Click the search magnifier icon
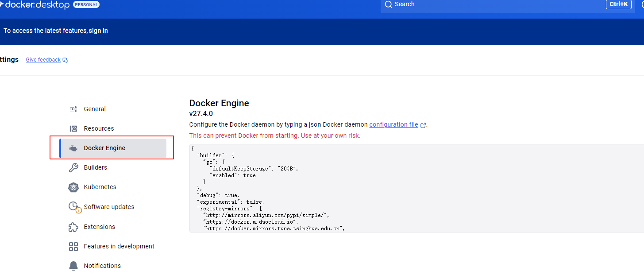The image size is (644, 275). click(389, 4)
